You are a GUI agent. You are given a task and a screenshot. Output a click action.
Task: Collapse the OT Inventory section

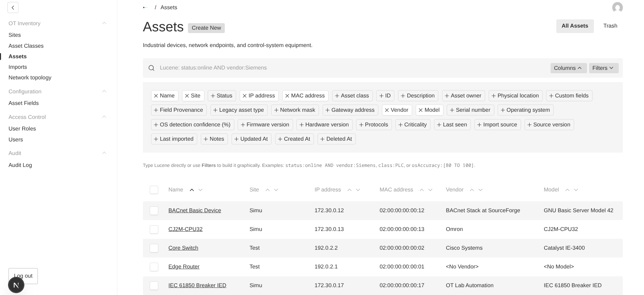tap(104, 23)
